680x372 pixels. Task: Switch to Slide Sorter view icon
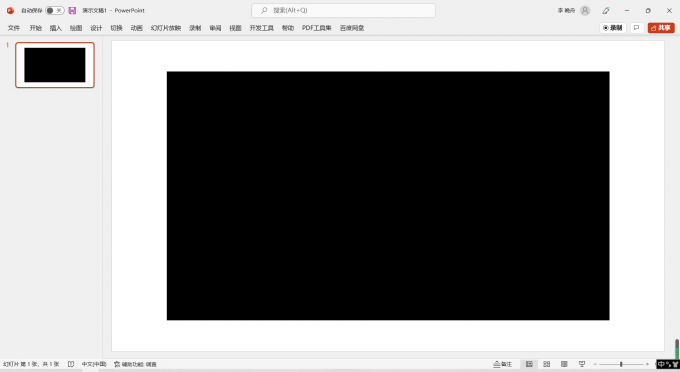(546, 364)
